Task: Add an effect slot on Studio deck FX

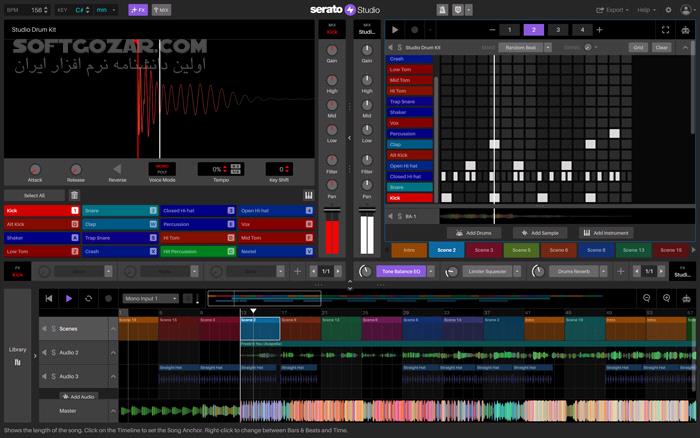Action: [621, 271]
